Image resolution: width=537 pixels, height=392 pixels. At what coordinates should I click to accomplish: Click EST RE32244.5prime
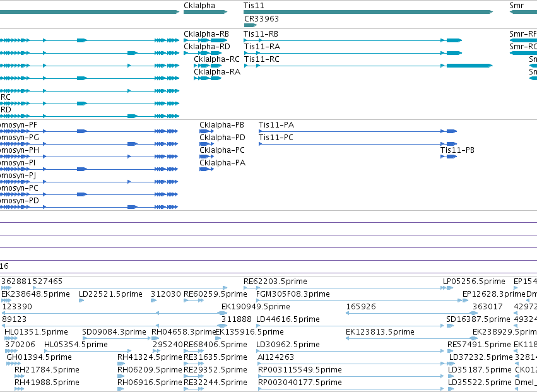[194, 389]
